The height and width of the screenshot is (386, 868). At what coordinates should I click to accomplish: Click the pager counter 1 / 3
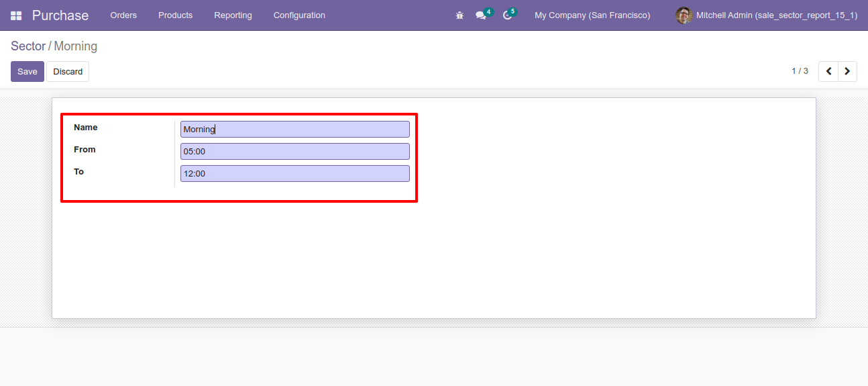pos(800,71)
